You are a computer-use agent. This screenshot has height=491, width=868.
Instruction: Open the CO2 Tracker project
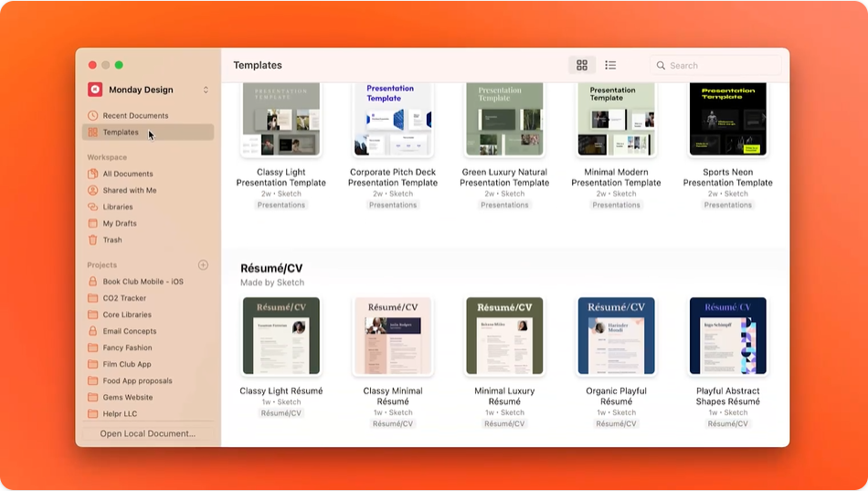pyautogui.click(x=148, y=298)
